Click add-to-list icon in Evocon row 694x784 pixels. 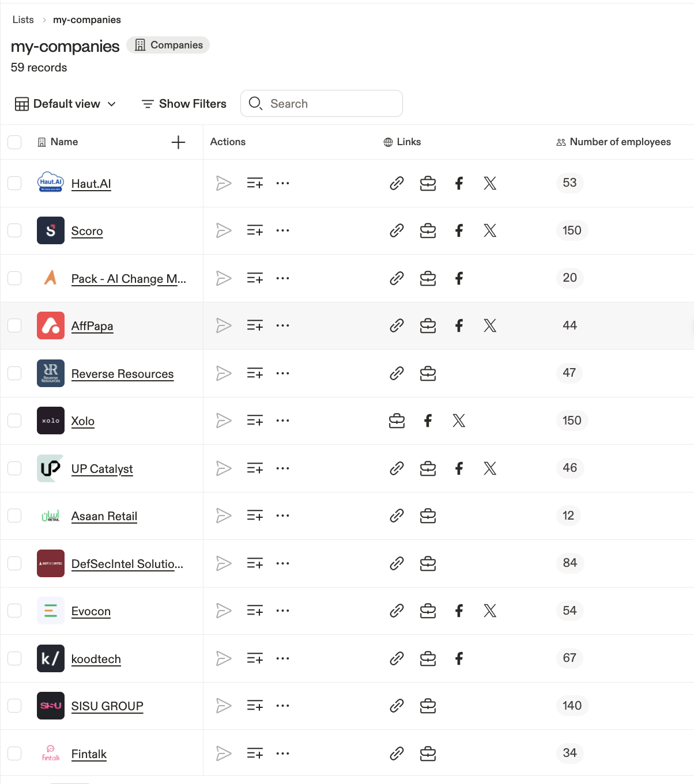(x=255, y=611)
